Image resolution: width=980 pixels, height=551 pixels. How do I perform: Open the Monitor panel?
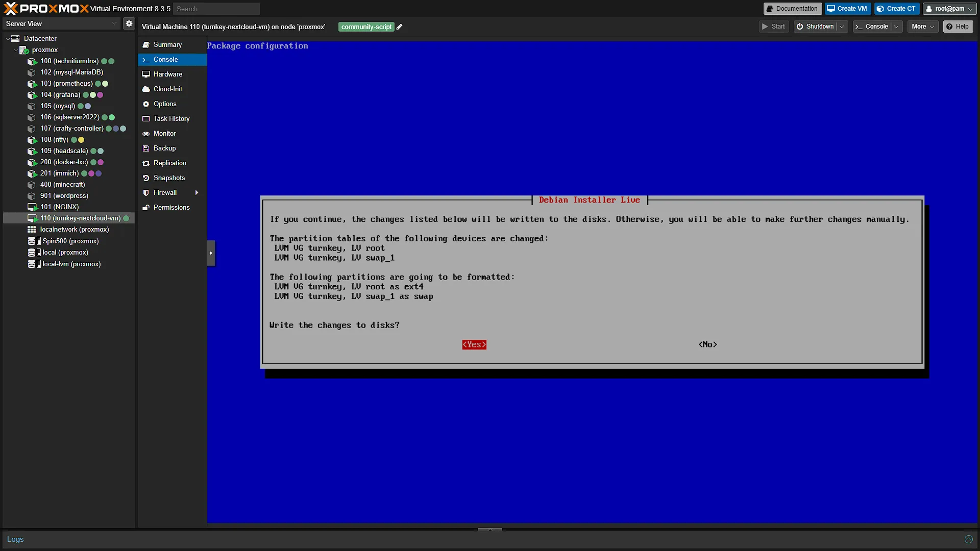[172, 134]
